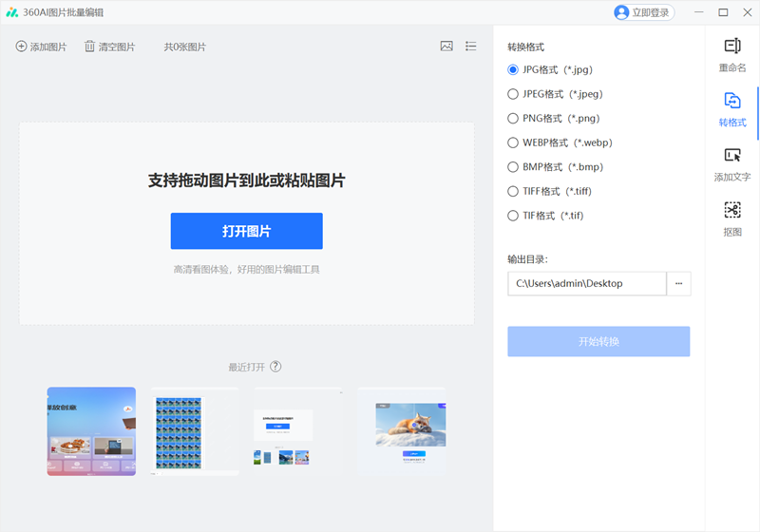The height and width of the screenshot is (532, 760).
Task: Click the 打开图片 button
Action: (x=247, y=231)
